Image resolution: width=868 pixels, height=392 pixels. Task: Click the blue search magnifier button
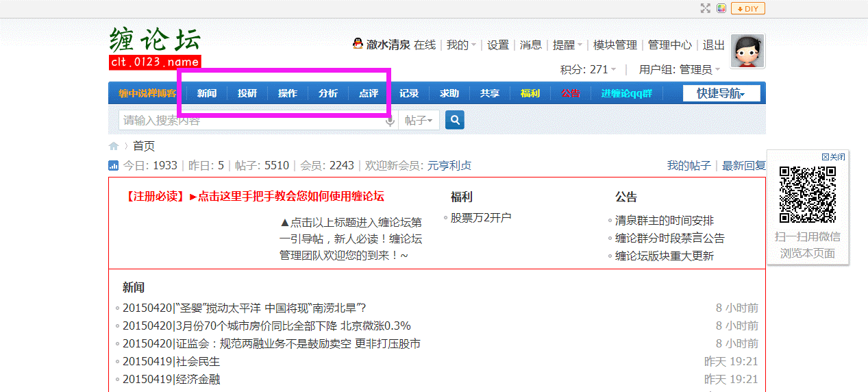[455, 121]
